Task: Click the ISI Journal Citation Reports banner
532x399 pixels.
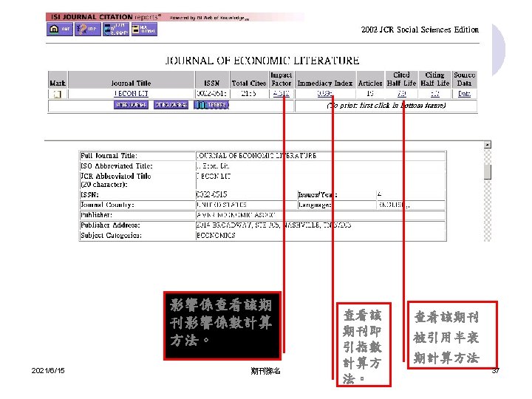Action: point(174,17)
